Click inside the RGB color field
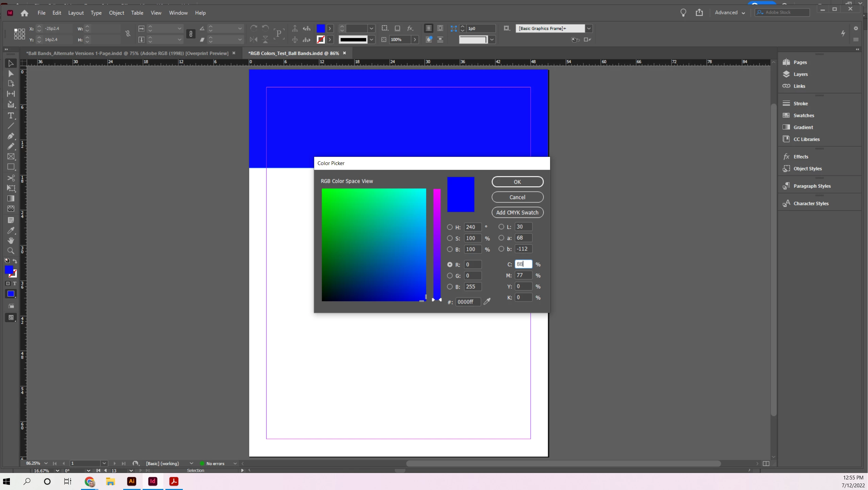This screenshot has height=490, width=868. click(x=373, y=245)
